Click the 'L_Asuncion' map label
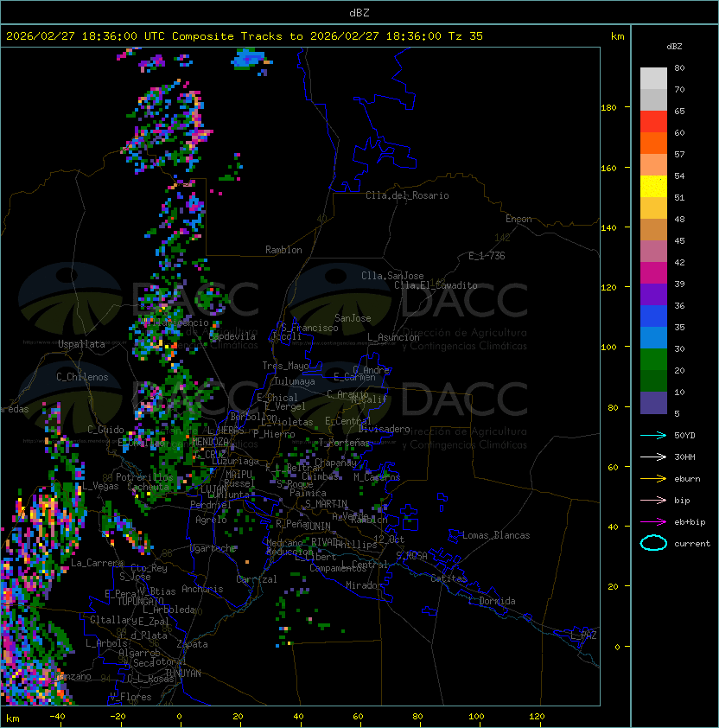719x728 pixels. 393,337
